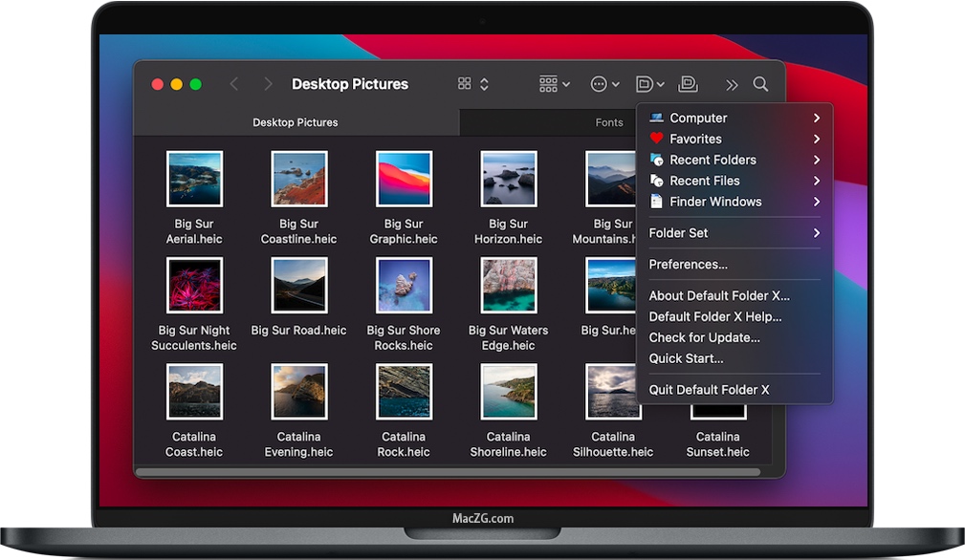Image resolution: width=965 pixels, height=560 pixels.
Task: Click the forward navigation arrow
Action: coord(268,84)
